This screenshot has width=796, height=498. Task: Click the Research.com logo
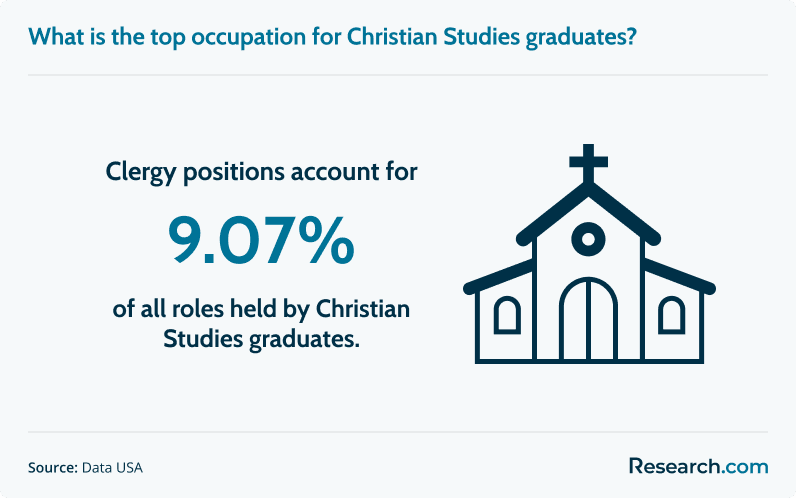(x=699, y=466)
